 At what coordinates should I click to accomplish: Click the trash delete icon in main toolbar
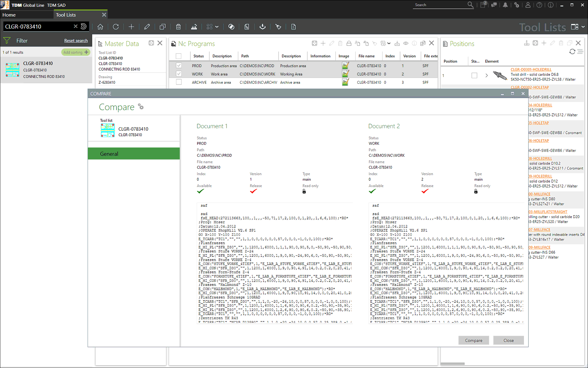178,27
